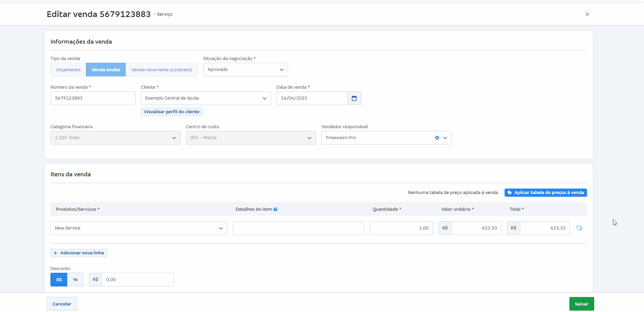Click the 'Produtos/Serviços' column header
Screen dimensions: 644x312
[x=78, y=209]
